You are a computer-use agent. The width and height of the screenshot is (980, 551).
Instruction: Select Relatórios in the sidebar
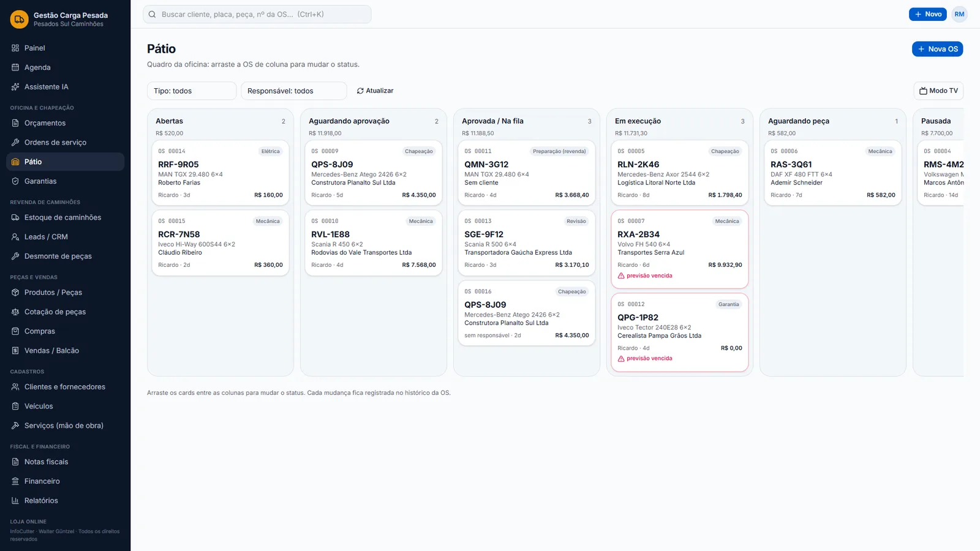point(65,501)
